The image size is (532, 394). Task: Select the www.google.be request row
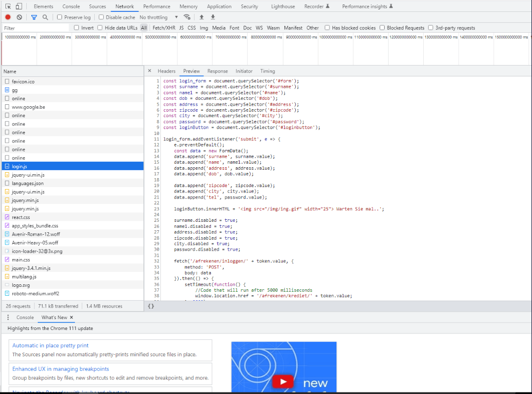[72, 107]
